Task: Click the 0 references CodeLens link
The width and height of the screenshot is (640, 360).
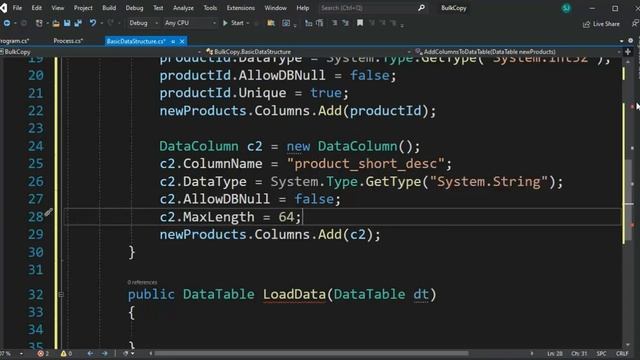Action: coord(142,282)
